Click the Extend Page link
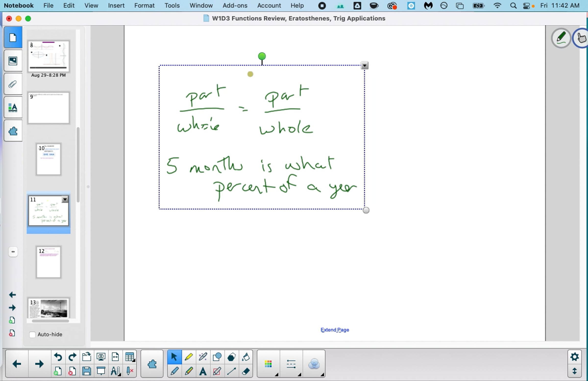The image size is (588, 381). (334, 330)
